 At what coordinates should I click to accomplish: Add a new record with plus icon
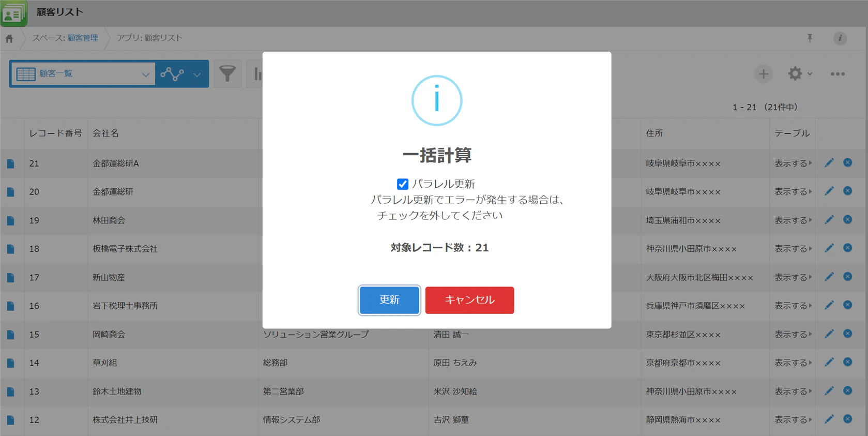pos(763,74)
